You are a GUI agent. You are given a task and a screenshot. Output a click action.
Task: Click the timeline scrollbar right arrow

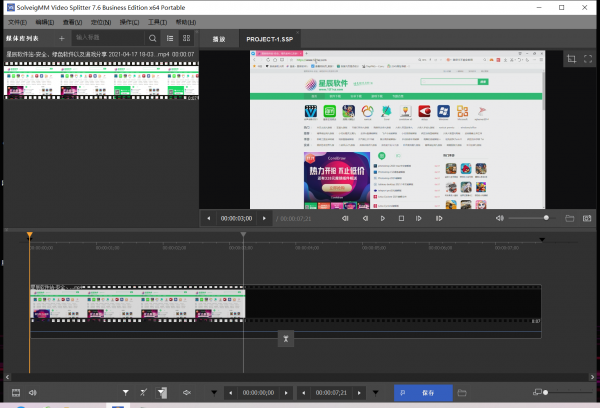[592, 377]
